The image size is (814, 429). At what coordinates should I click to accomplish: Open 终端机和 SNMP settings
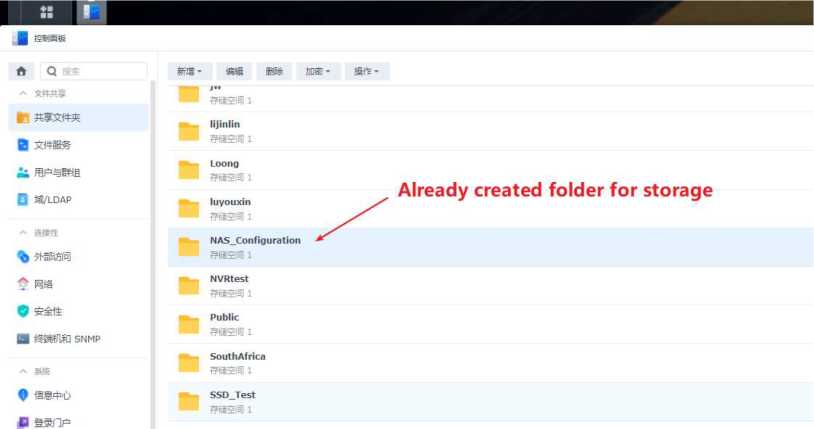66,339
